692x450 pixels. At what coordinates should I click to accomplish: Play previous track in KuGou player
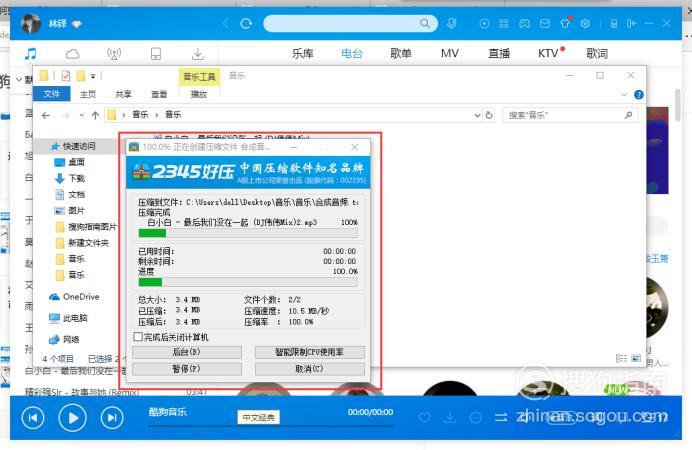tap(33, 417)
